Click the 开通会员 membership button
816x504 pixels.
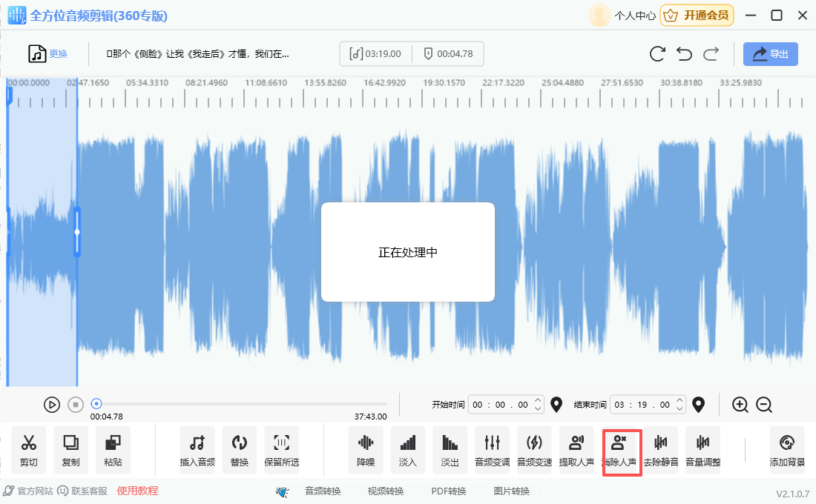pyautogui.click(x=697, y=15)
